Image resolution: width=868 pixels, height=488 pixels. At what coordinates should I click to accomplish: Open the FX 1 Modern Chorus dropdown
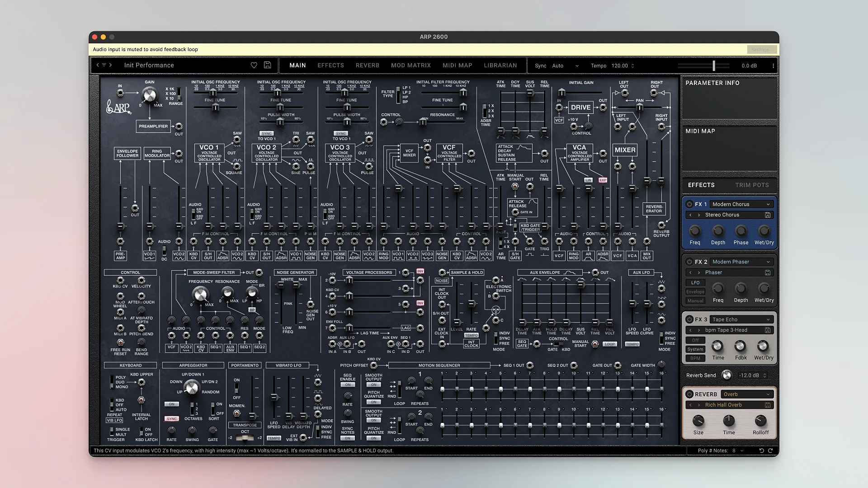pos(741,204)
